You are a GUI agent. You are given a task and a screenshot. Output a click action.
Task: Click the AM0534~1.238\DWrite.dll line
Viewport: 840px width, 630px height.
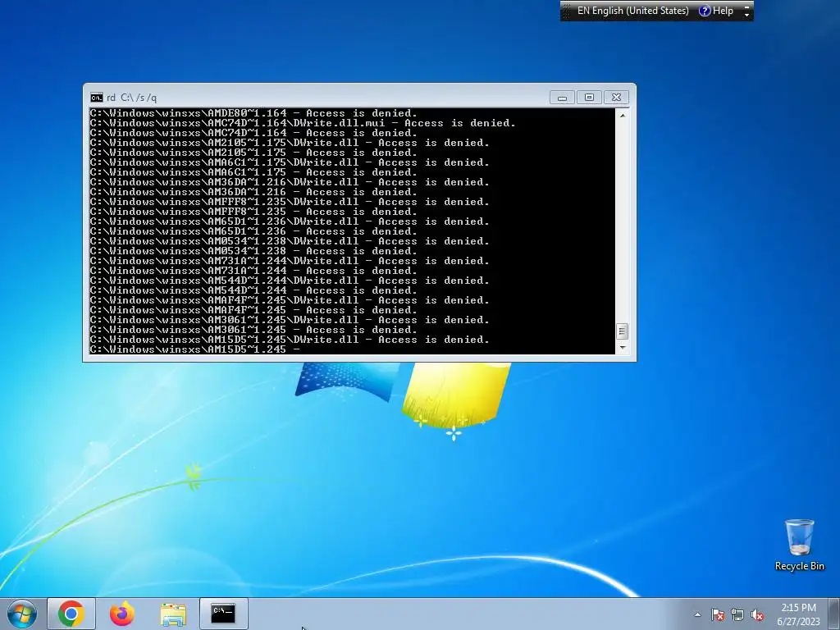pos(290,242)
